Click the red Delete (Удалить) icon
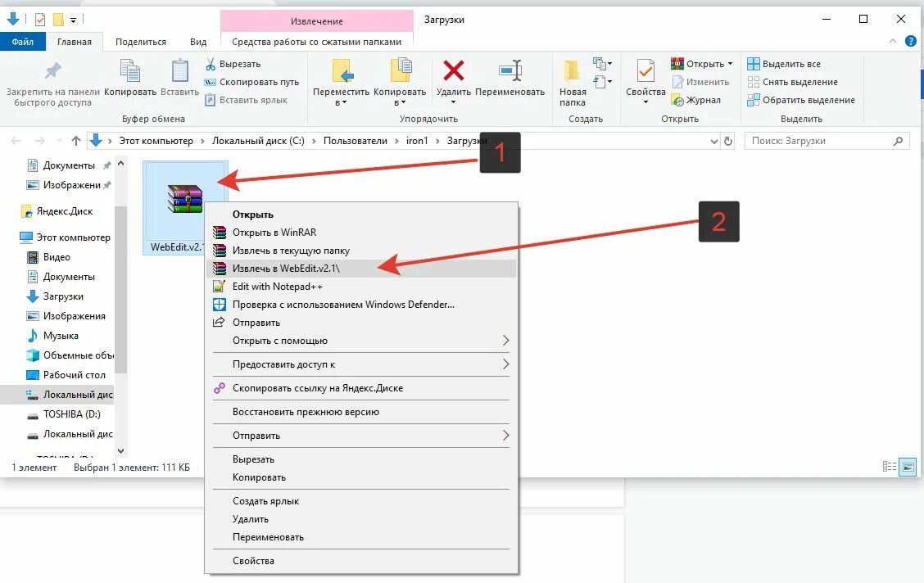This screenshot has height=583, width=924. [x=453, y=71]
